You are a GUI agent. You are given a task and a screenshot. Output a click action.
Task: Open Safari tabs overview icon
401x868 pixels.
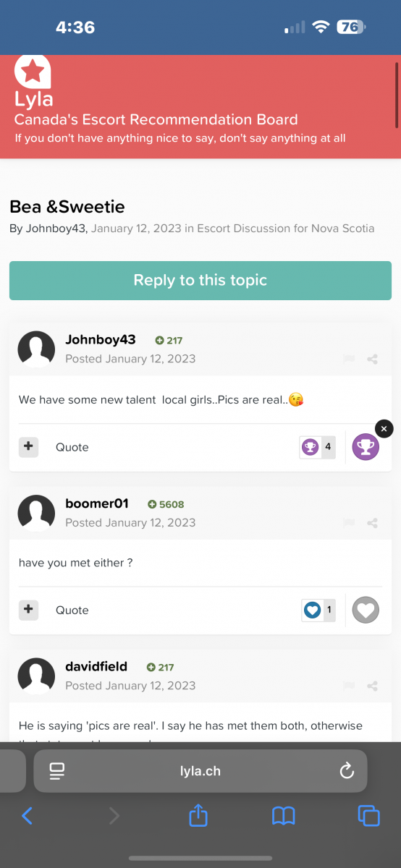click(x=369, y=816)
